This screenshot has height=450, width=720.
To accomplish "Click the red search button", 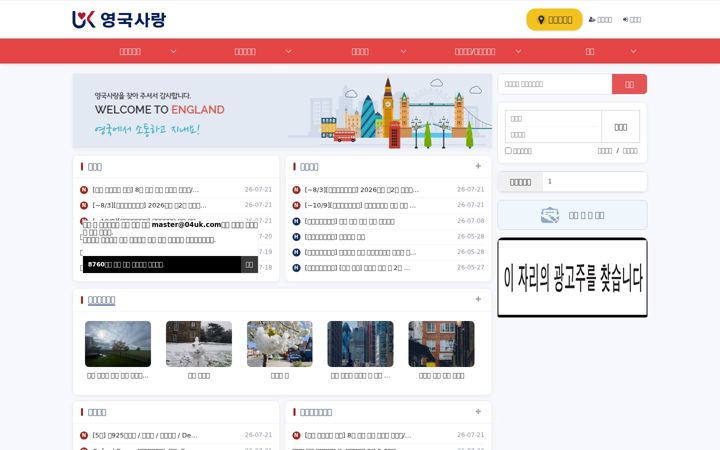I will point(629,84).
